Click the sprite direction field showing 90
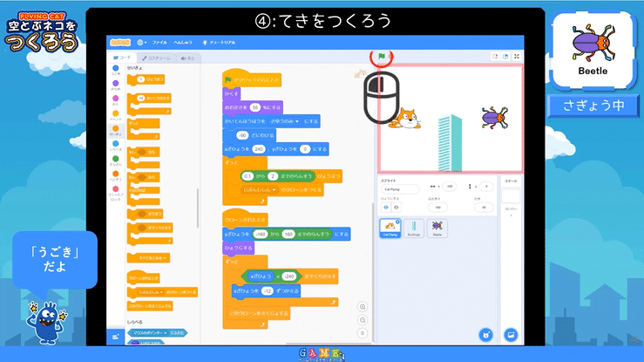644x362 pixels. click(484, 208)
